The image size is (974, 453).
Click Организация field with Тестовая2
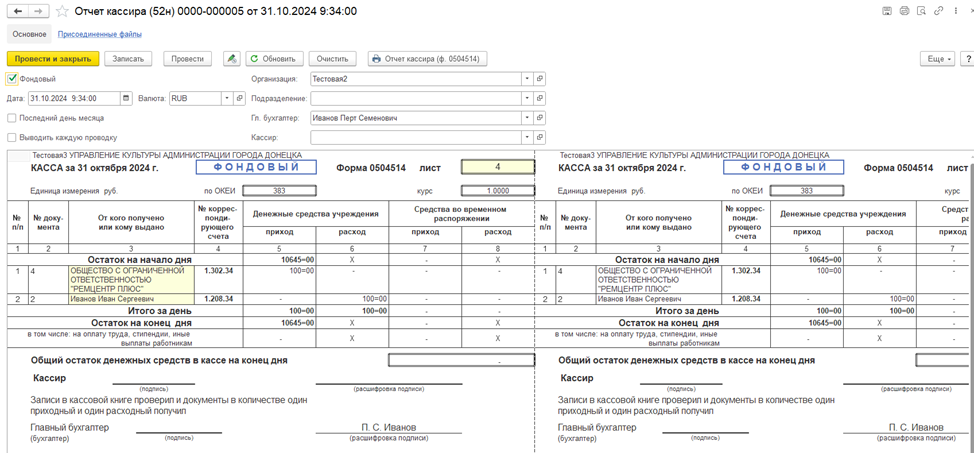(x=416, y=79)
